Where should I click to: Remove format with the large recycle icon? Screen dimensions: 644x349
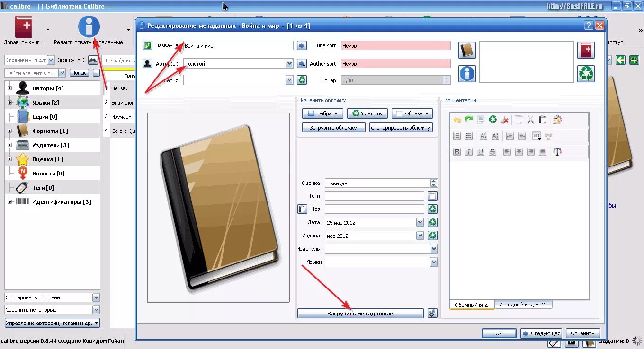tap(586, 74)
